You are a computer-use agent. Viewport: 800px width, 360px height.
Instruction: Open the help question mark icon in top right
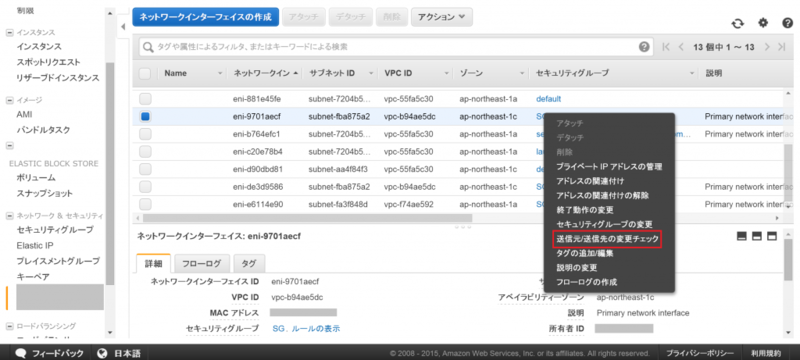point(787,23)
